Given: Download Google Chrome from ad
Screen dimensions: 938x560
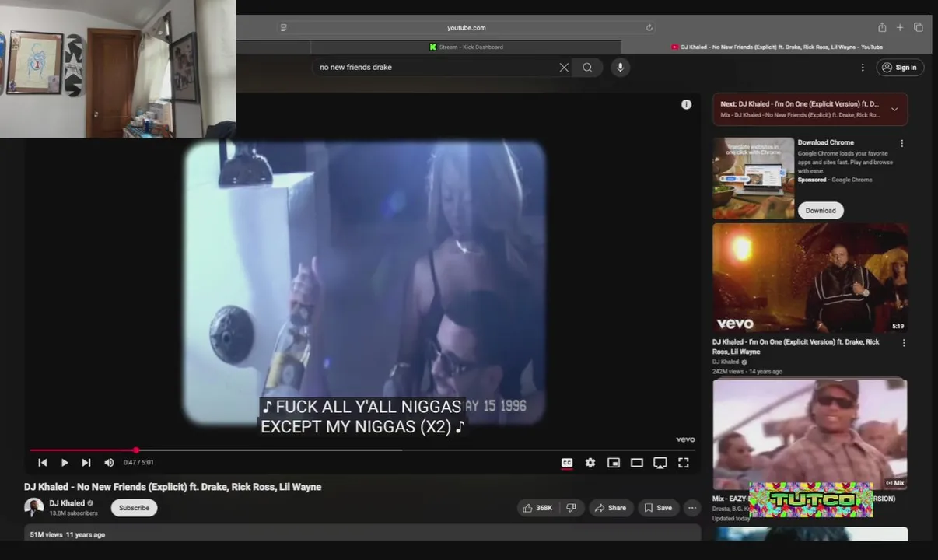Looking at the screenshot, I should pos(821,210).
